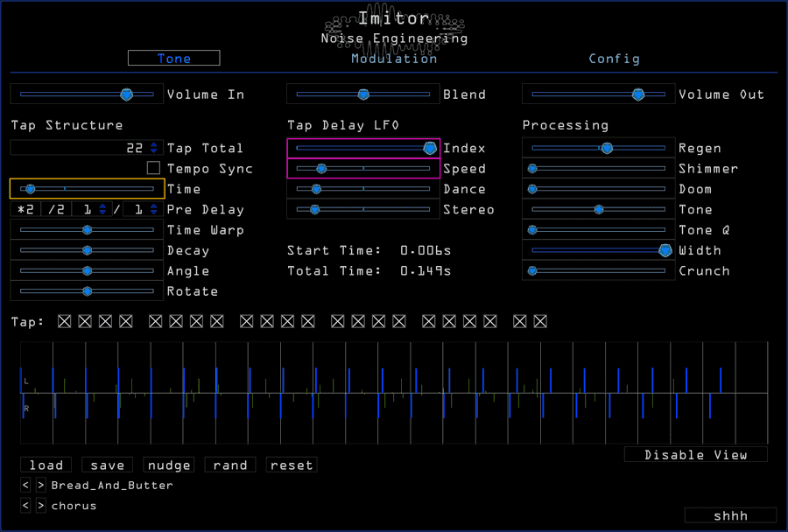Viewport: 788px width, 532px height.
Task: Click the Crunch slider handle
Action: (532, 271)
